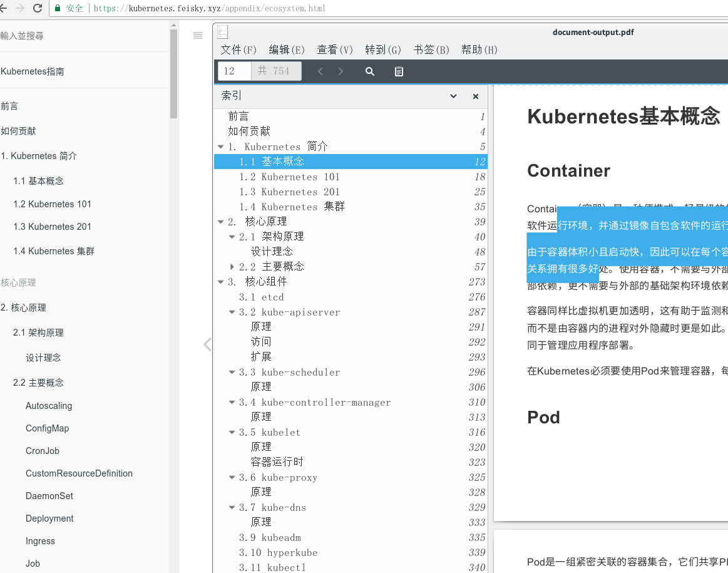Collapse '3.3 kube-scheduler' index node
This screenshot has width=728, height=573.
pos(232,372)
